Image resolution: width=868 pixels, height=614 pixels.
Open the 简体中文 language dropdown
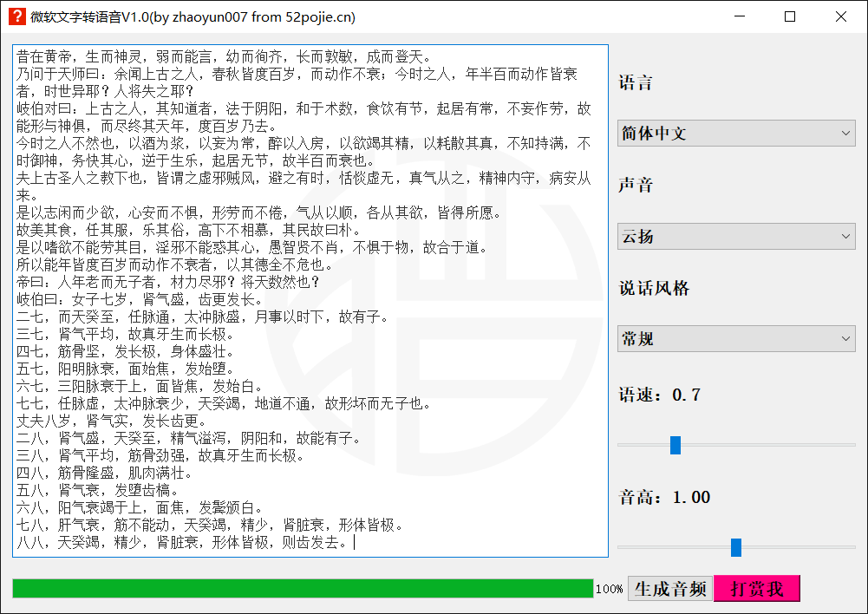(x=736, y=133)
